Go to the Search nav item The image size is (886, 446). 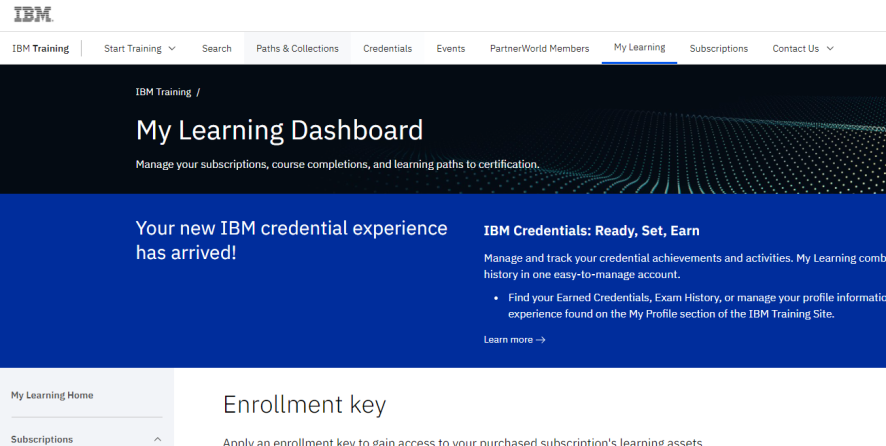pyautogui.click(x=217, y=49)
